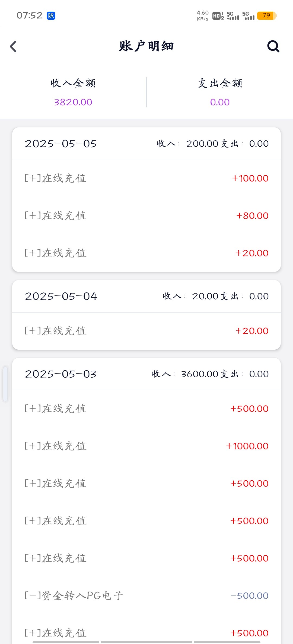
Task: Open the +1000.00 在线充值 record
Action: [x=146, y=446]
